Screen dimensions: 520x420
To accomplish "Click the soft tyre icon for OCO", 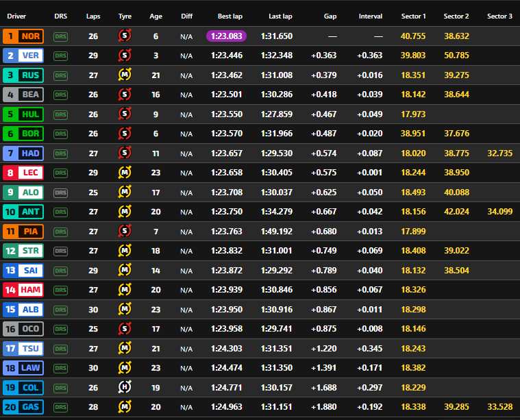I will (125, 329).
